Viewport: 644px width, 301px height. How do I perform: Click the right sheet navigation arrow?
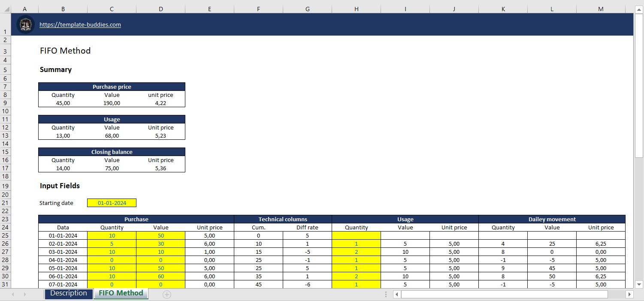pos(24,294)
